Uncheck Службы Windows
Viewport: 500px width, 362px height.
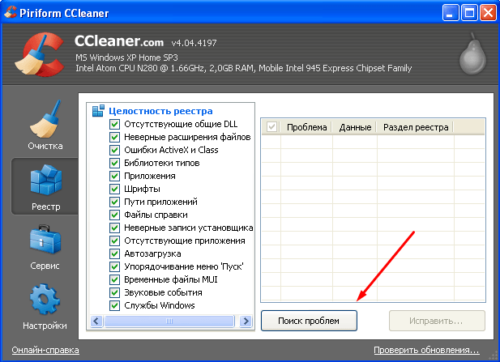coord(115,306)
